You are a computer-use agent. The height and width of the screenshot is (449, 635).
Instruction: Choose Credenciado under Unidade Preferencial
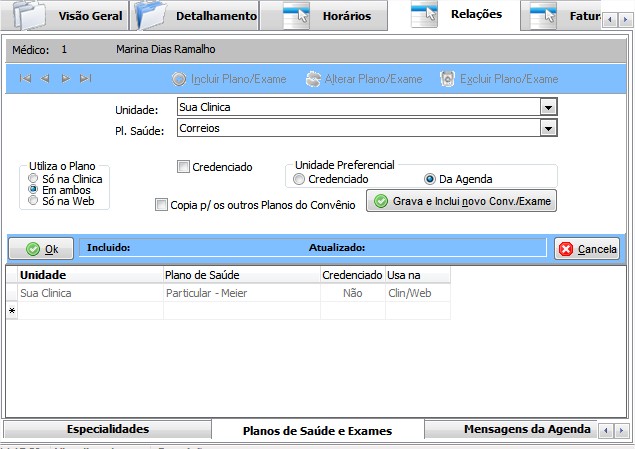(299, 179)
